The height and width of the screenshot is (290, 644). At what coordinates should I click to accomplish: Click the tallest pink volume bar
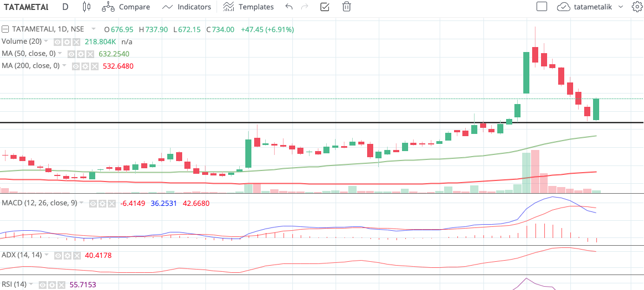535,172
